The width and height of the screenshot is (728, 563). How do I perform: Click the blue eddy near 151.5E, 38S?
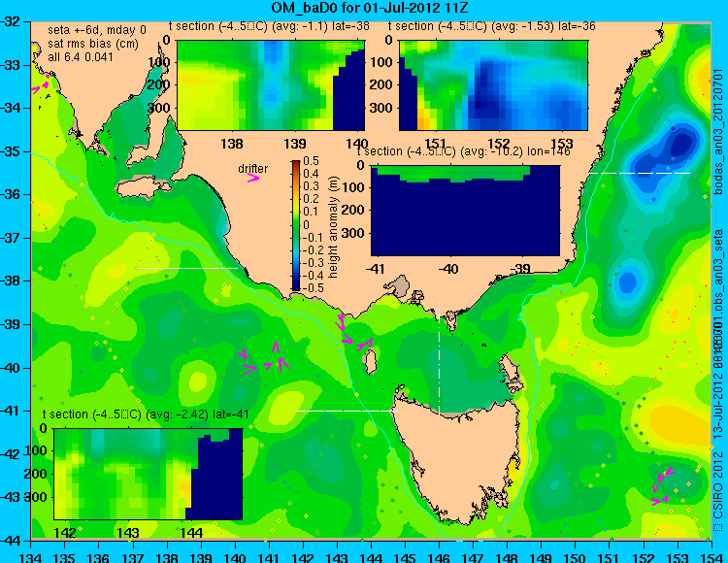click(628, 281)
